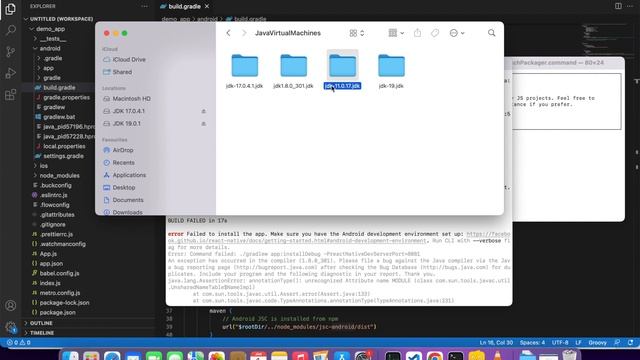The width and height of the screenshot is (640, 360).
Task: Open Source Control view in activity bar
Action: 11,52
